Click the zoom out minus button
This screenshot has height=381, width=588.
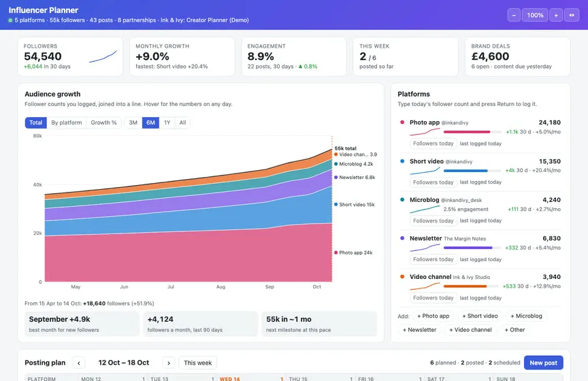click(514, 15)
